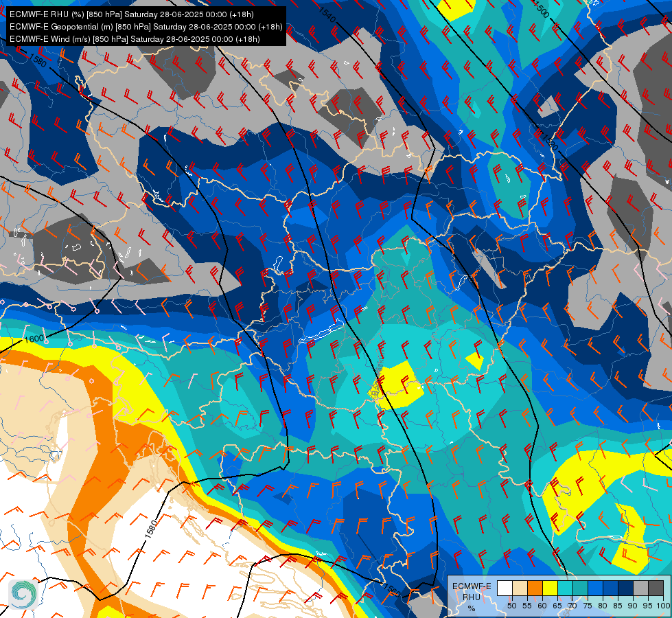This screenshot has height=618, width=672.
Task: Select the orange 55-60% humidity swatch
Action: (535, 588)
